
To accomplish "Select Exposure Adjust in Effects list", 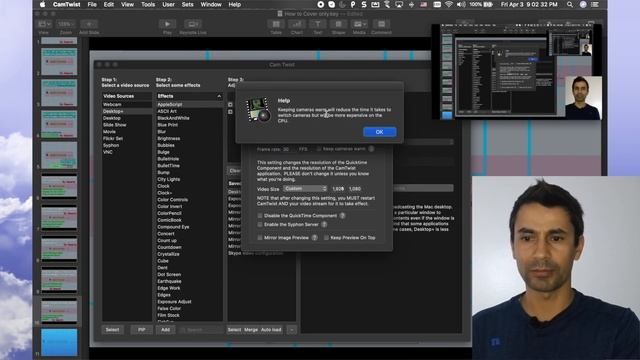I will [189, 302].
